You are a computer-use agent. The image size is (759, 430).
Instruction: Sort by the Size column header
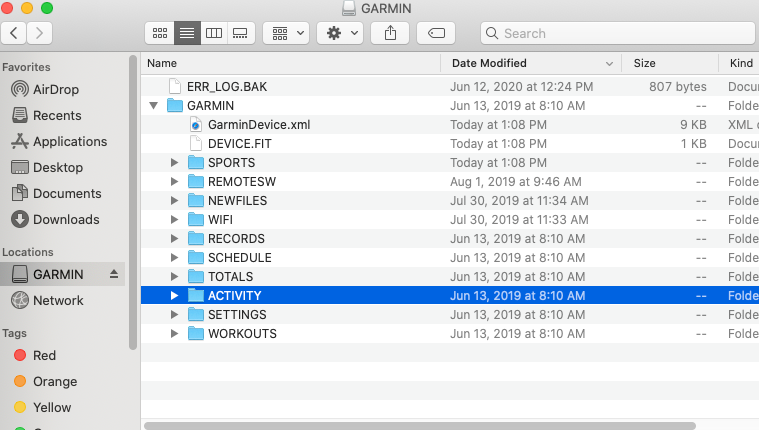tap(670, 63)
